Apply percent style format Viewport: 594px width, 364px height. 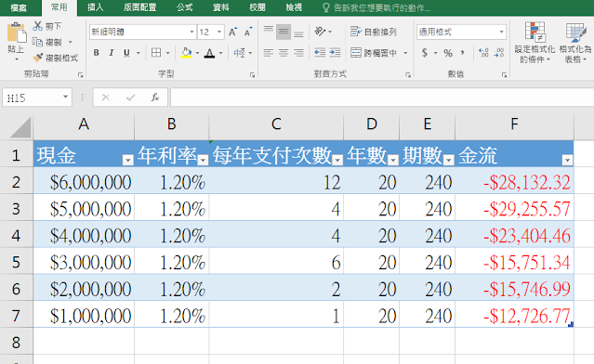pyautogui.click(x=448, y=53)
